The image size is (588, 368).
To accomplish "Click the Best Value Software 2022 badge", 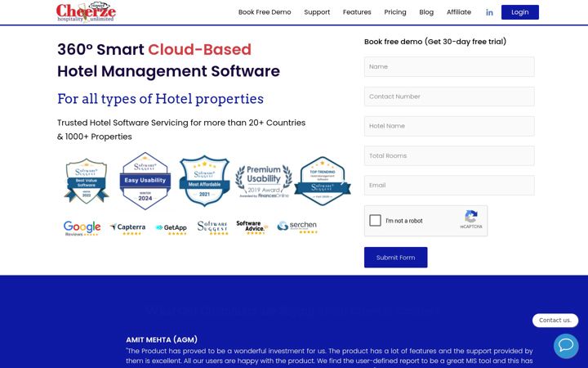I will click(87, 181).
